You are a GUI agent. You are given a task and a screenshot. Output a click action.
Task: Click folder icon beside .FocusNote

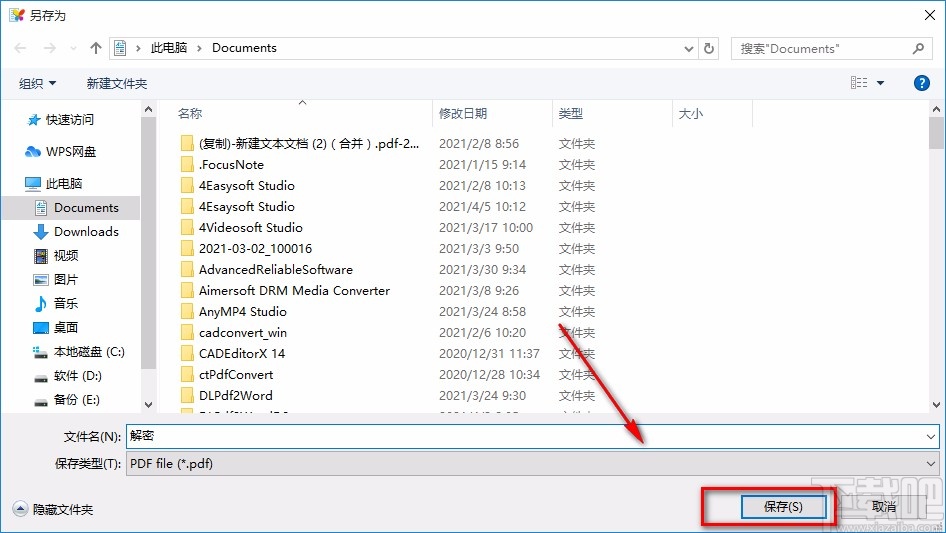pos(188,165)
